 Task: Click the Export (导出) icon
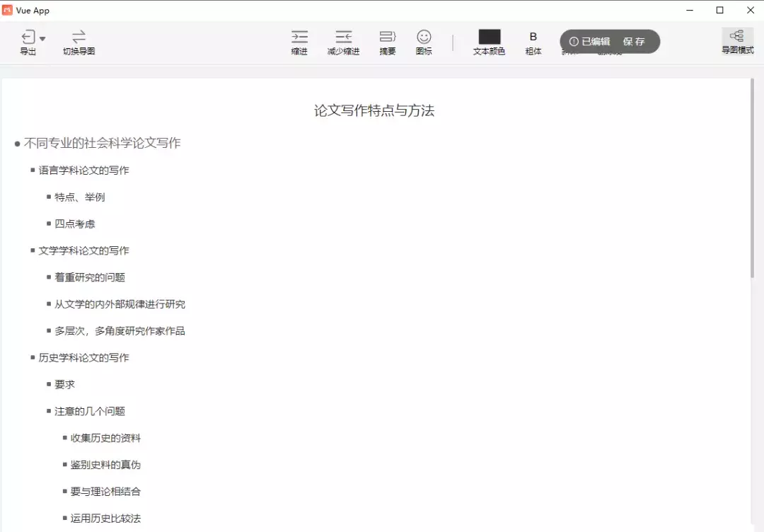point(28,37)
